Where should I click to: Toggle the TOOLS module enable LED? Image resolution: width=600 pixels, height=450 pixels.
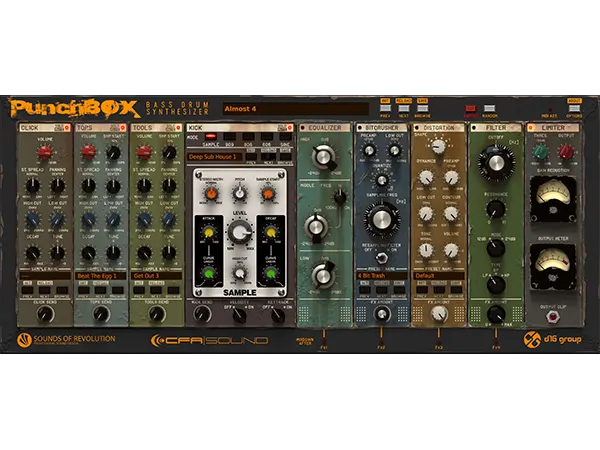click(x=178, y=128)
